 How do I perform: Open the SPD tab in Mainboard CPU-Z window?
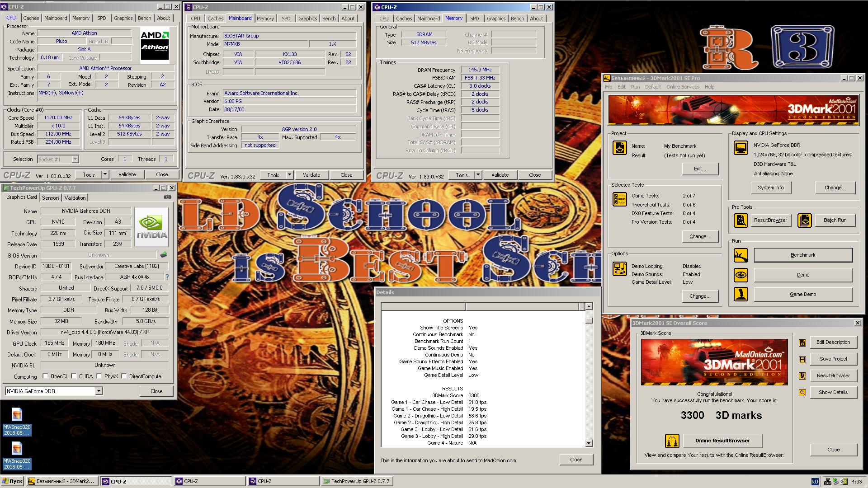click(x=286, y=19)
